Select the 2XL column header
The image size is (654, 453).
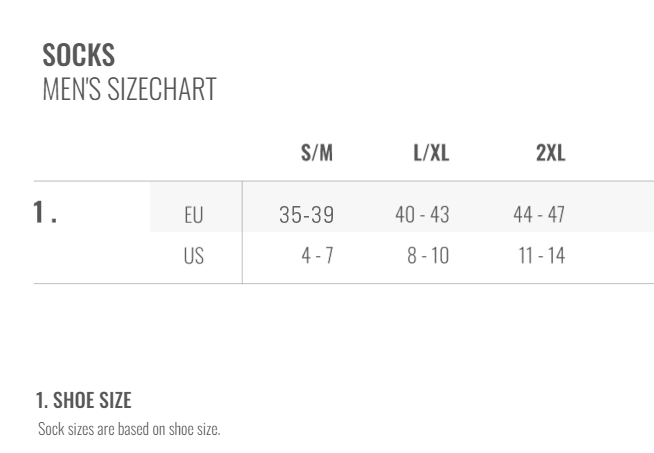click(x=550, y=153)
